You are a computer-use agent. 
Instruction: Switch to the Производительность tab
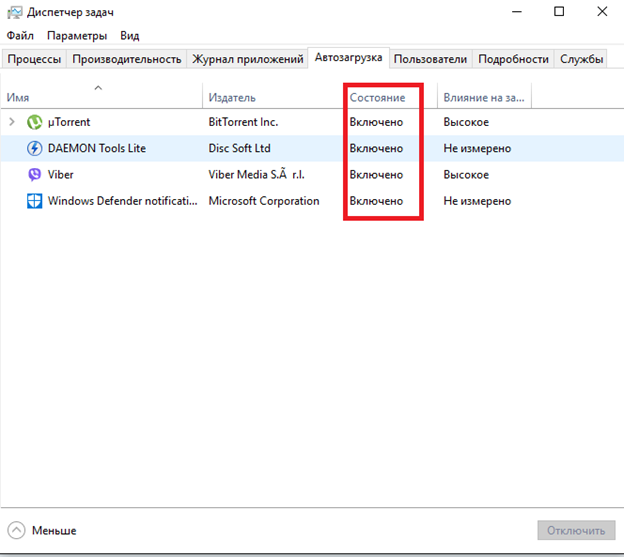click(x=127, y=59)
